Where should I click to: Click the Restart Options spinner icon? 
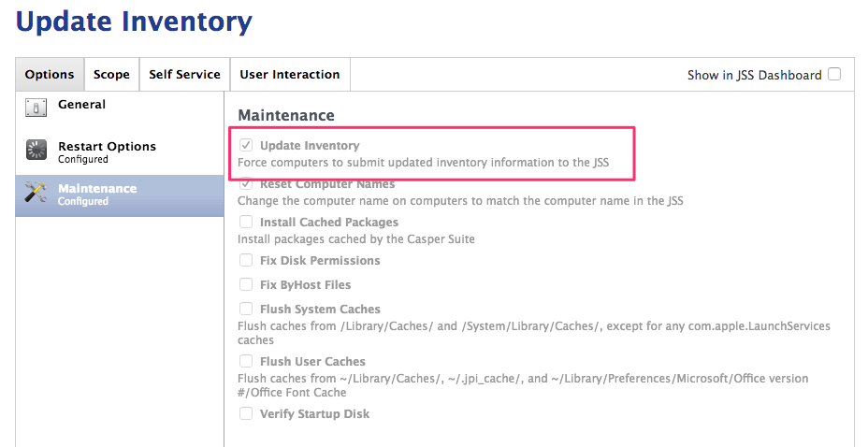tap(36, 150)
